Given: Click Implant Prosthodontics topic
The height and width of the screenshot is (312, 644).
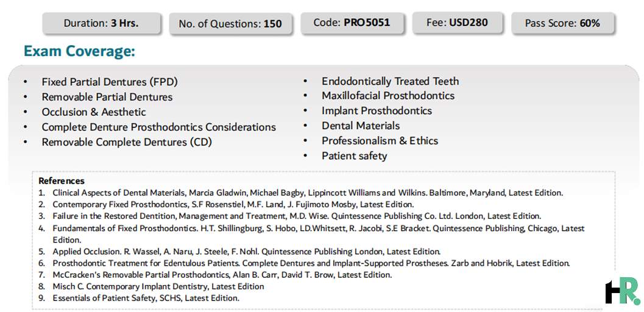Looking at the screenshot, I should coord(377,110).
